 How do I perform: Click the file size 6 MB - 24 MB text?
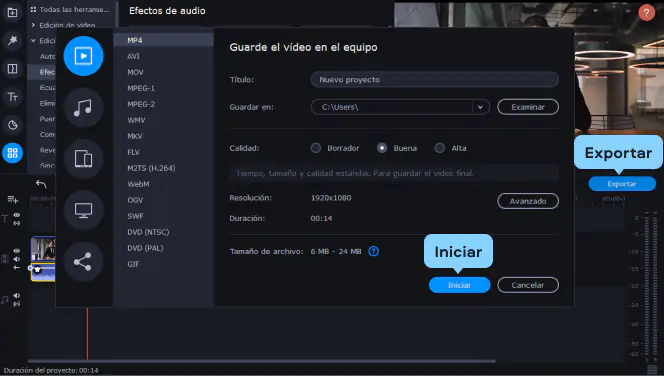336,251
